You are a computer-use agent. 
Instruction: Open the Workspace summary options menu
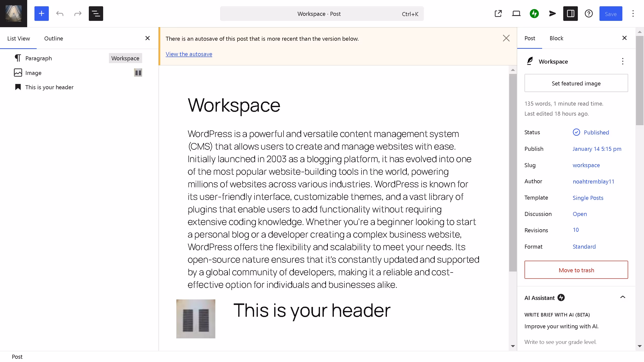pyautogui.click(x=623, y=61)
